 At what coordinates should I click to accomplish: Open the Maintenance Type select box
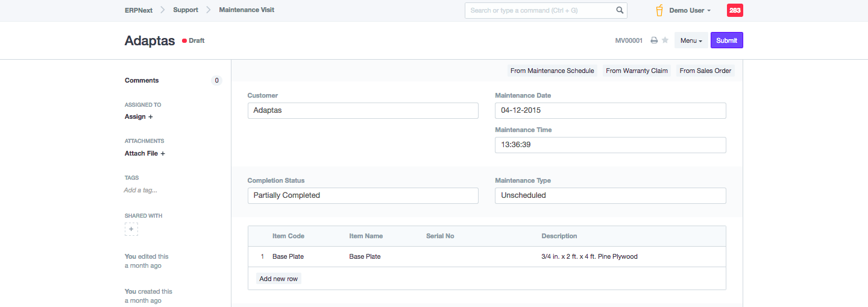pos(610,195)
